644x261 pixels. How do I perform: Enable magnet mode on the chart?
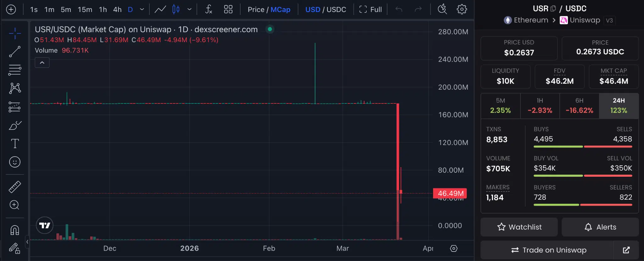click(x=14, y=230)
